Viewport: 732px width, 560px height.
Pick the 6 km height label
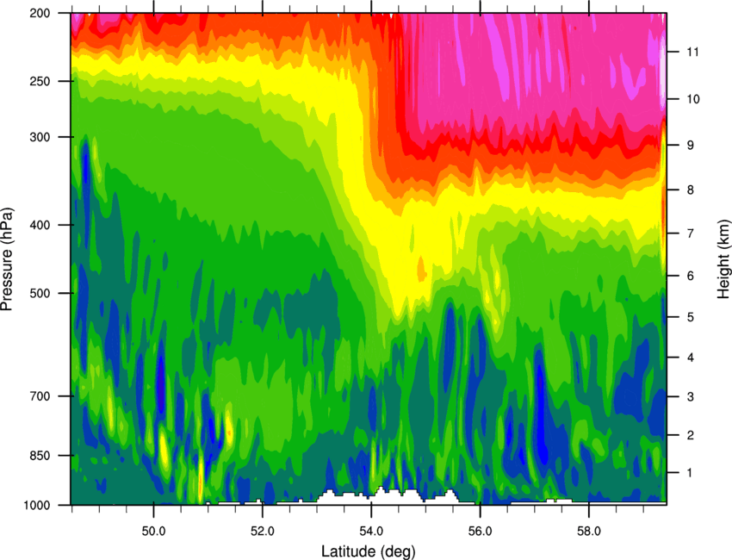click(691, 276)
